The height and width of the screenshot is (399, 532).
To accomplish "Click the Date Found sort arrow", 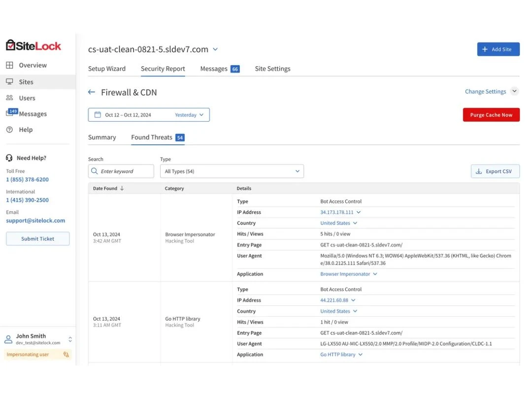I will [122, 188].
